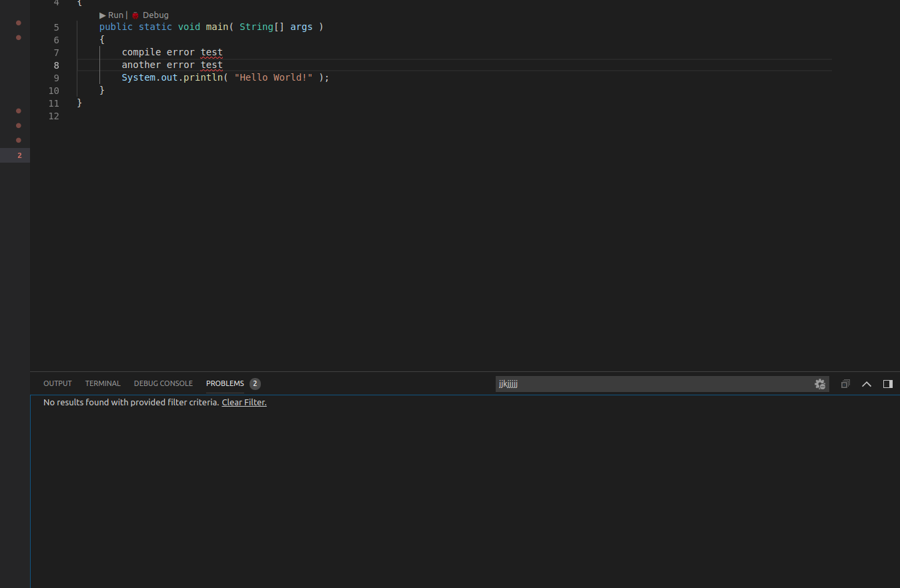The height and width of the screenshot is (588, 900).
Task: Select the PROBLEMS tab
Action: click(x=225, y=383)
